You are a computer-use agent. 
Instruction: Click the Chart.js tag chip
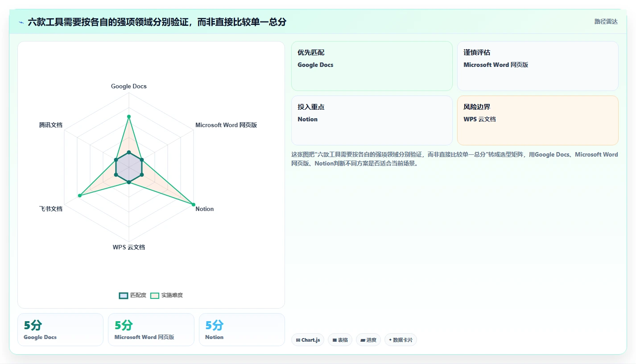click(308, 340)
